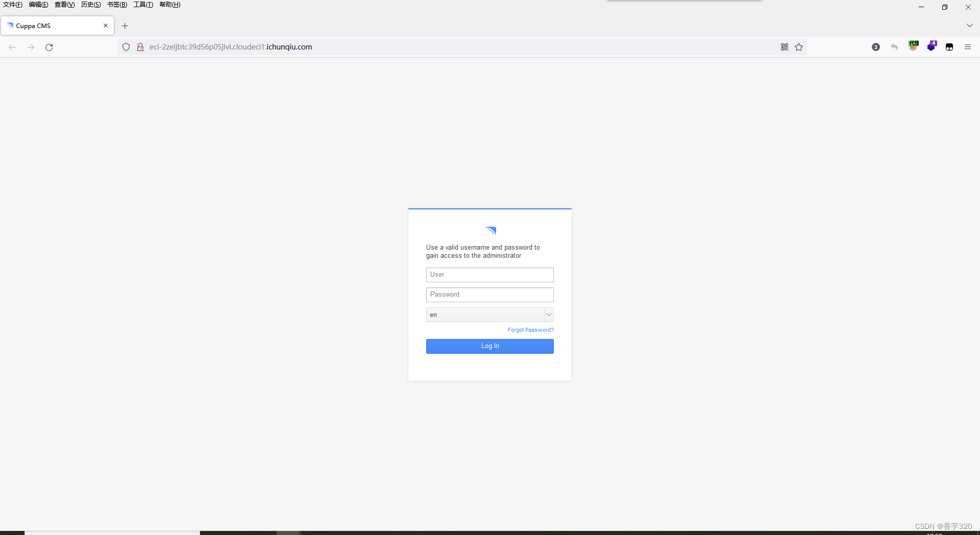The image size is (980, 535).
Task: Reload the current page
Action: (x=49, y=47)
